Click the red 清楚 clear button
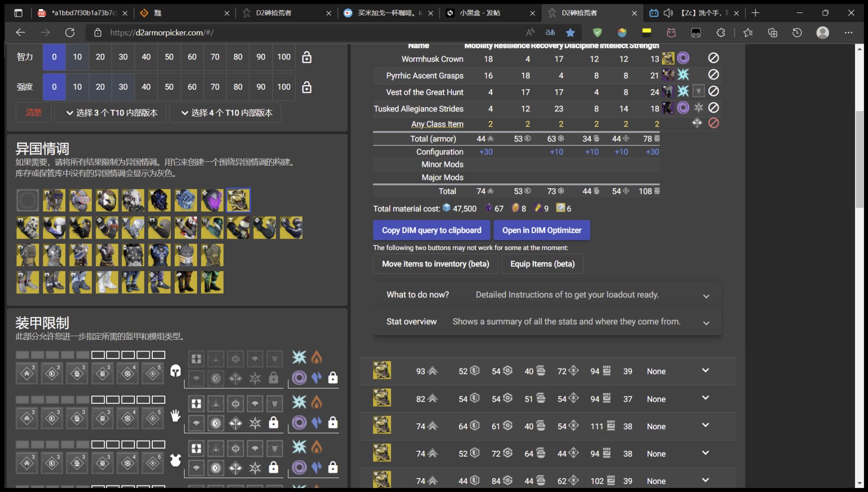The width and height of the screenshot is (868, 492). 34,113
